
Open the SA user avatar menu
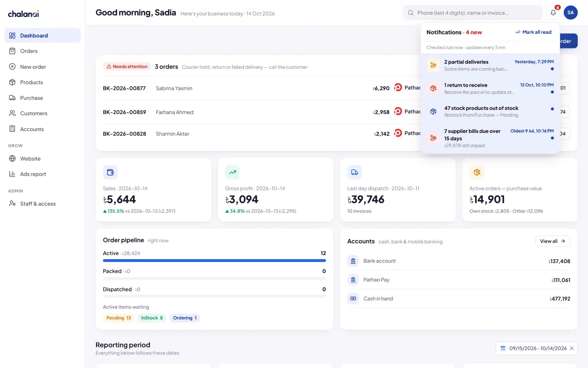coord(570,13)
